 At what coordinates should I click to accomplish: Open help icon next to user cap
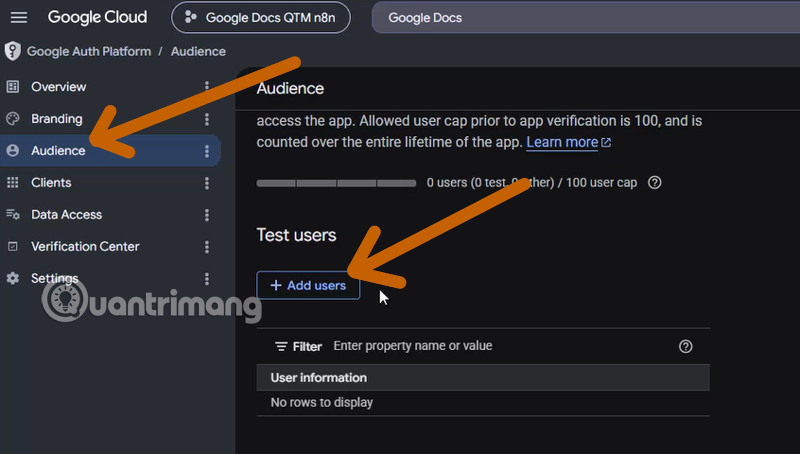(655, 183)
